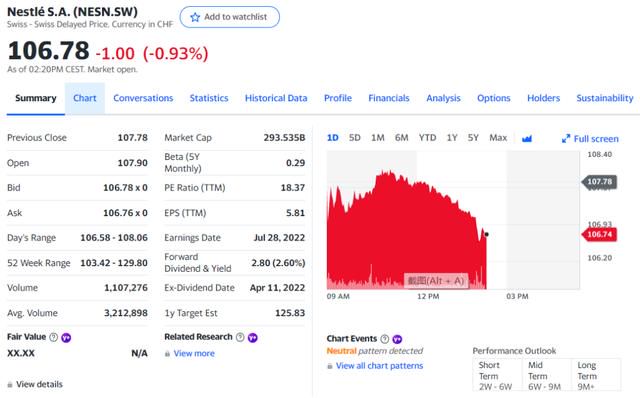Go to the Historical Data tab
640x398 pixels.
(276, 98)
